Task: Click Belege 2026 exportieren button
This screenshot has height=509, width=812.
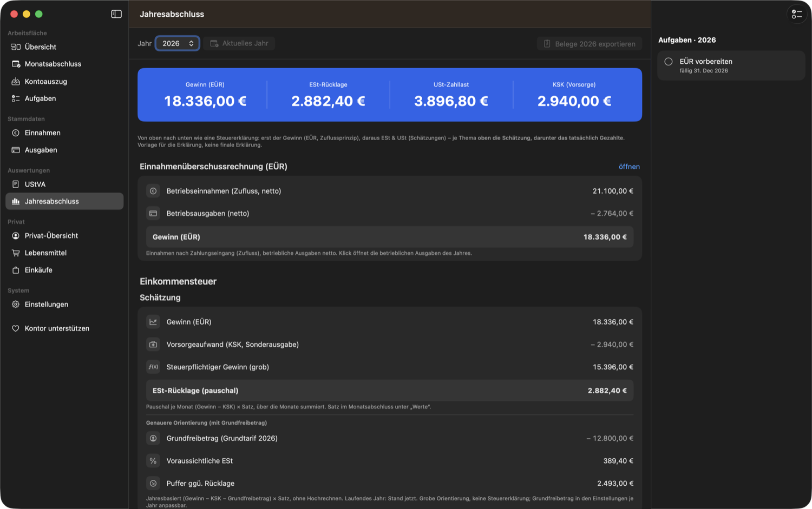Action: 590,44
